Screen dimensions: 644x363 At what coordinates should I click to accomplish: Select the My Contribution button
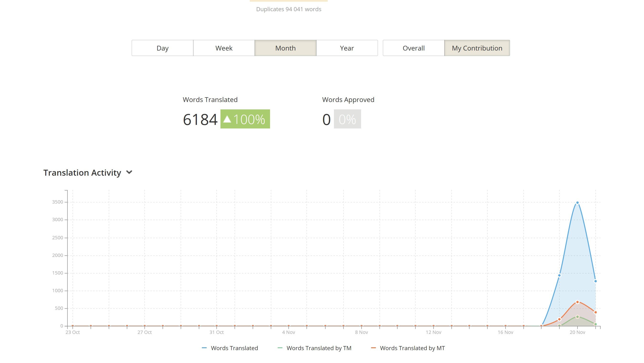point(477,48)
